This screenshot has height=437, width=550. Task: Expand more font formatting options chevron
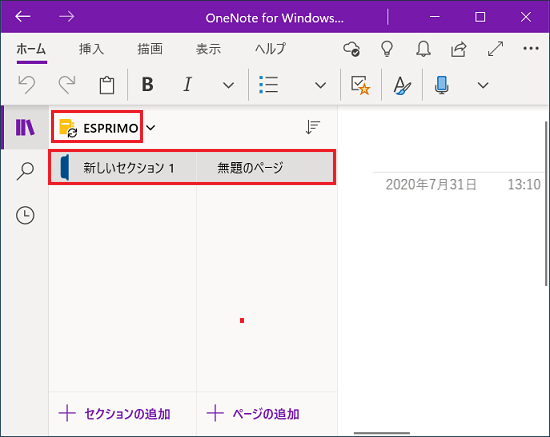(x=228, y=85)
